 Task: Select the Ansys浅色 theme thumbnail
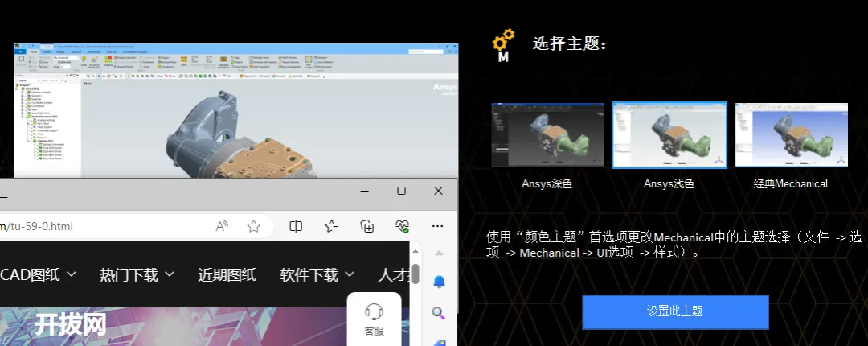[x=669, y=134]
